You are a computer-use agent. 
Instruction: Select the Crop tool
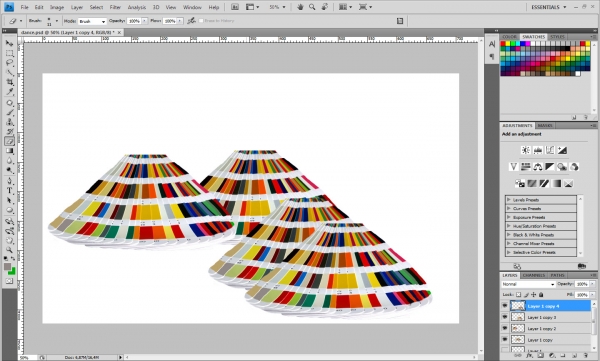click(x=9, y=82)
